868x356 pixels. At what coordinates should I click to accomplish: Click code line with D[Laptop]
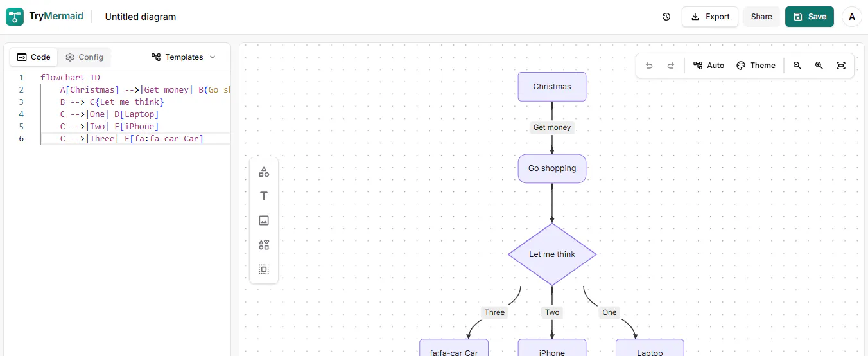tap(110, 114)
